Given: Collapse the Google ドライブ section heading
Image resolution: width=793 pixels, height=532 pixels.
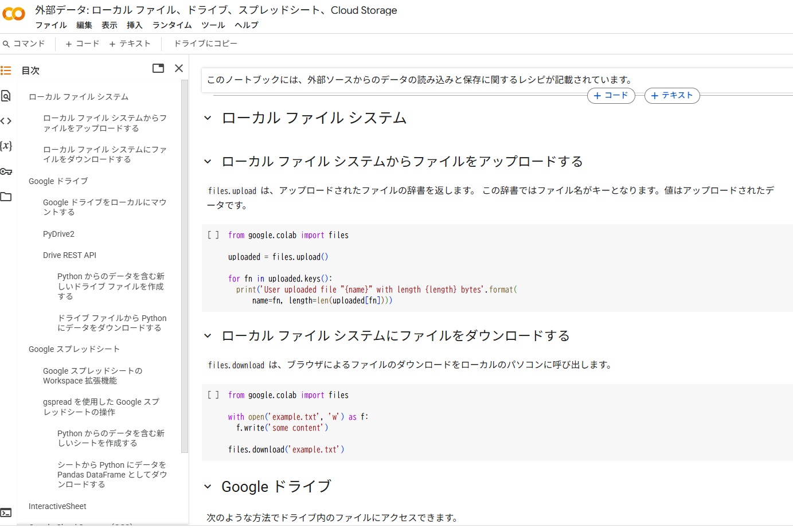Looking at the screenshot, I should pyautogui.click(x=208, y=487).
